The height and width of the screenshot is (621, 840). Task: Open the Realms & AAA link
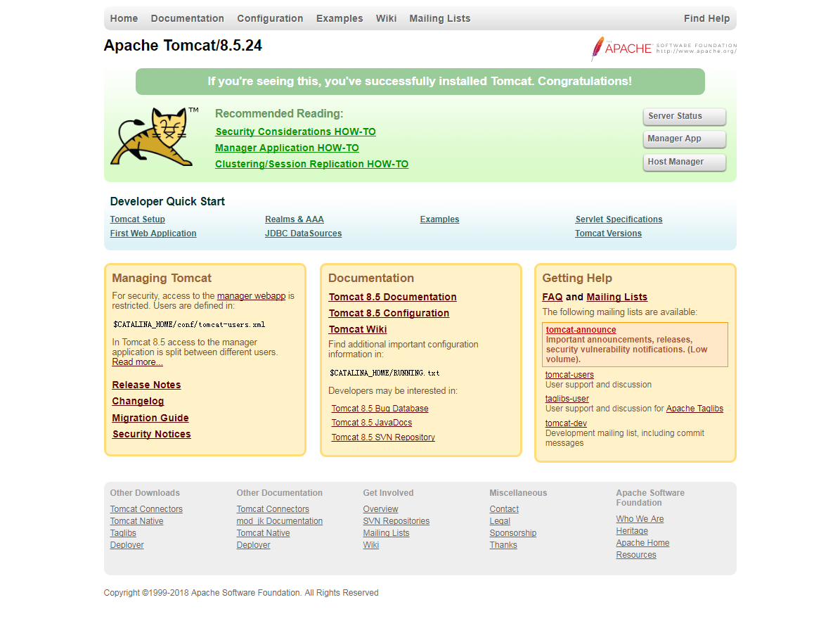coord(294,219)
